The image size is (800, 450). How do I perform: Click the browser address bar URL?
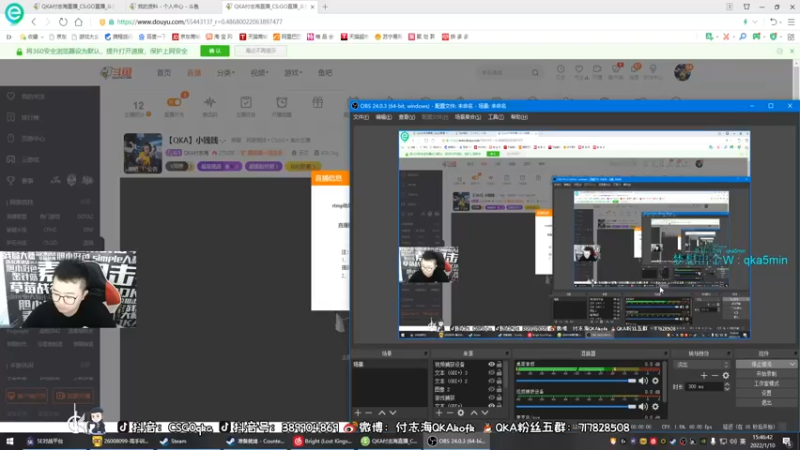[x=199, y=22]
